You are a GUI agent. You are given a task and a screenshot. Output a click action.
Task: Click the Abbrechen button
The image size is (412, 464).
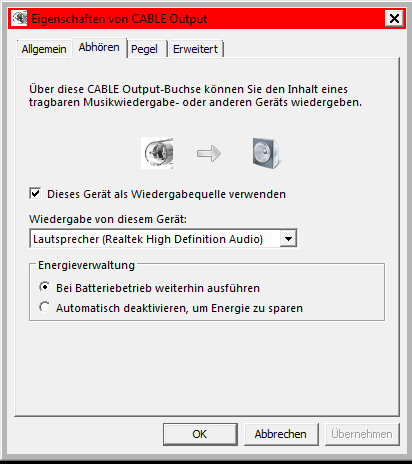281,434
